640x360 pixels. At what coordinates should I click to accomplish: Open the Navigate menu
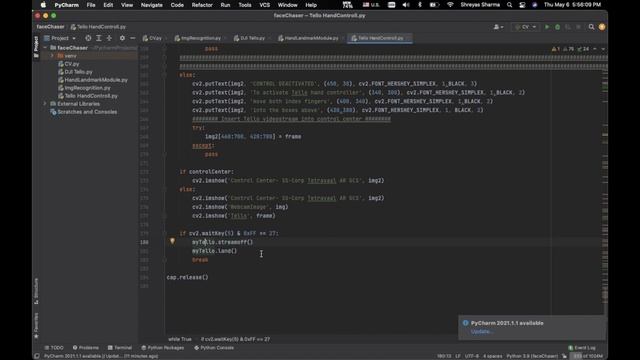click(x=151, y=5)
